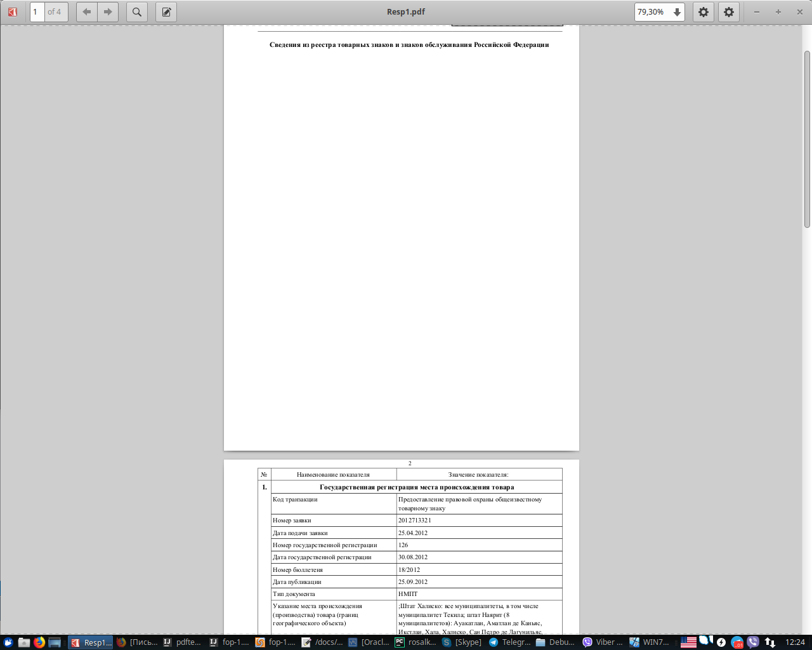Click the network up-down arrows tray icon
The width and height of the screenshot is (812, 650).
pyautogui.click(x=769, y=642)
